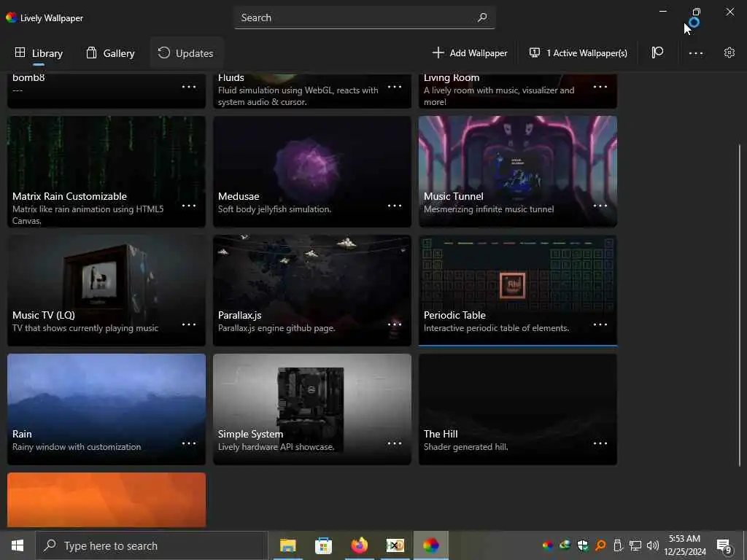The height and width of the screenshot is (560, 747).
Task: Open Windows Security shield in system tray
Action: (583, 545)
